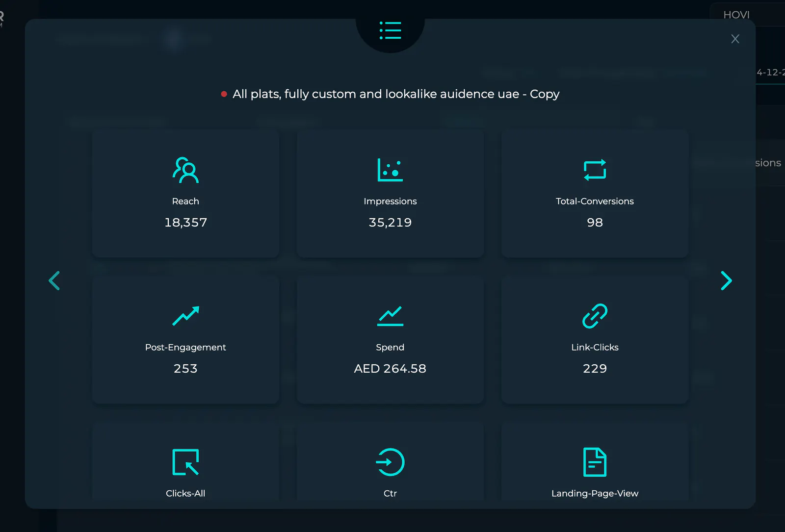Click the Impressions label

pyautogui.click(x=390, y=201)
